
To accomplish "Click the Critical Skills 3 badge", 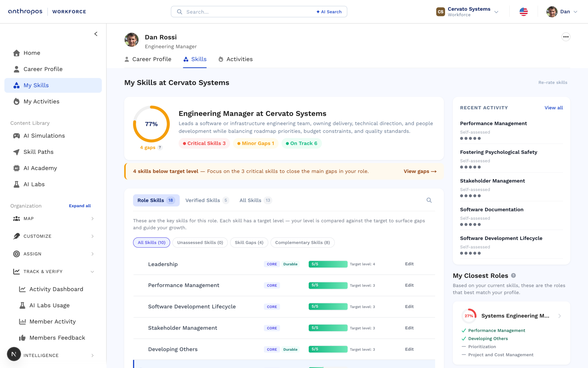I will (204, 143).
